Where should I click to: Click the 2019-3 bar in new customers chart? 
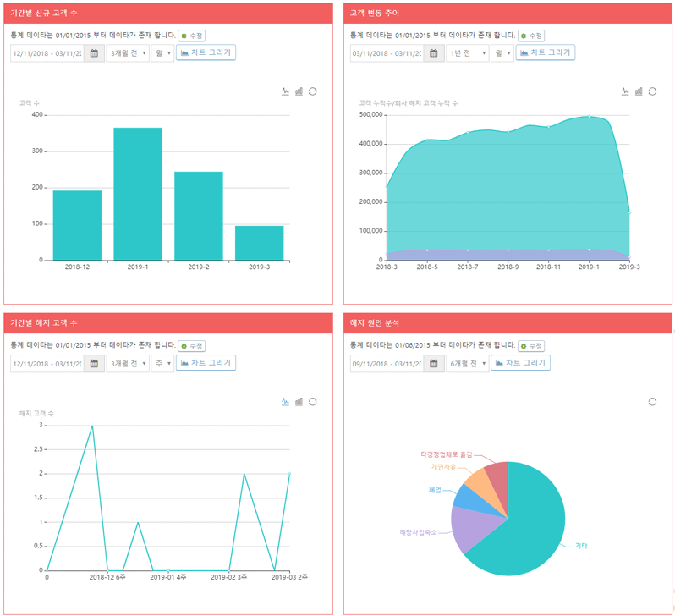(259, 243)
